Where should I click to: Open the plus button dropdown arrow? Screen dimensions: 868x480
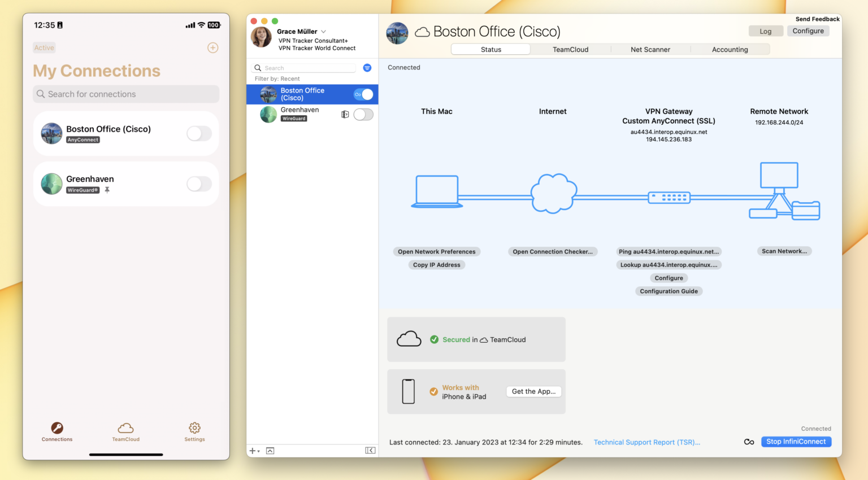[x=258, y=451]
